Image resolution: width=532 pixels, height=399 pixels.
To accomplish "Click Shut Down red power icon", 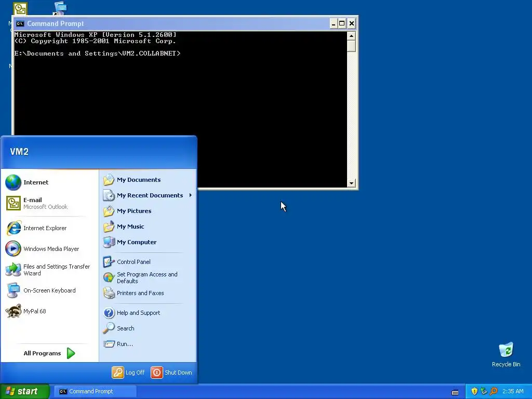I will [x=157, y=373].
